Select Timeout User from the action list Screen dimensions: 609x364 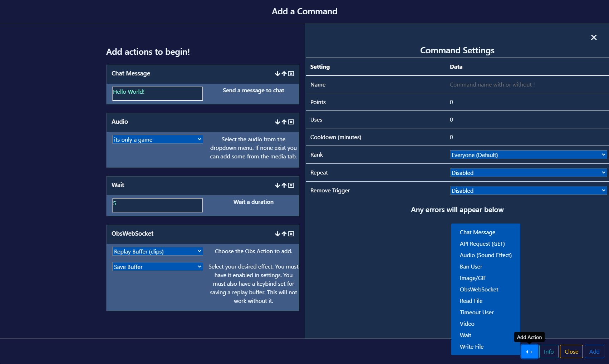point(477,312)
